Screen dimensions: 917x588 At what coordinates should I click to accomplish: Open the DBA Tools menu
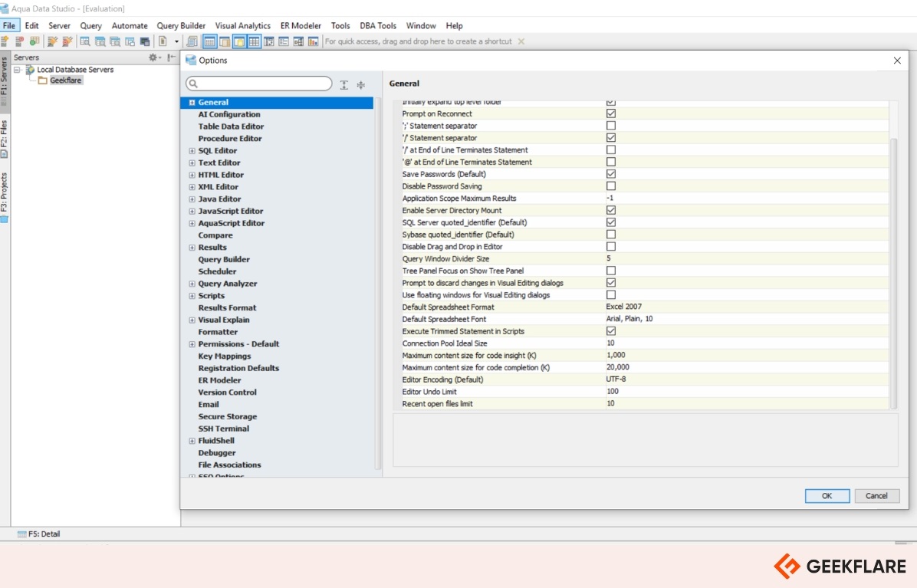378,26
